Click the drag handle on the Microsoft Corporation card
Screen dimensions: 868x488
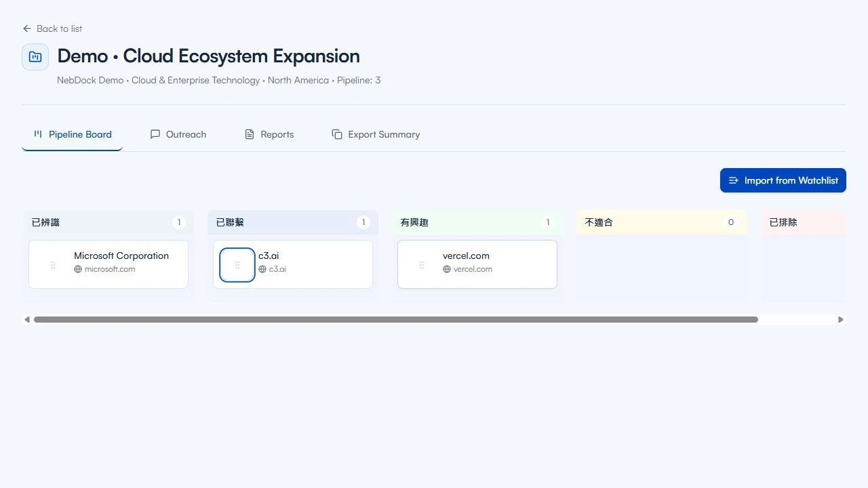point(53,265)
